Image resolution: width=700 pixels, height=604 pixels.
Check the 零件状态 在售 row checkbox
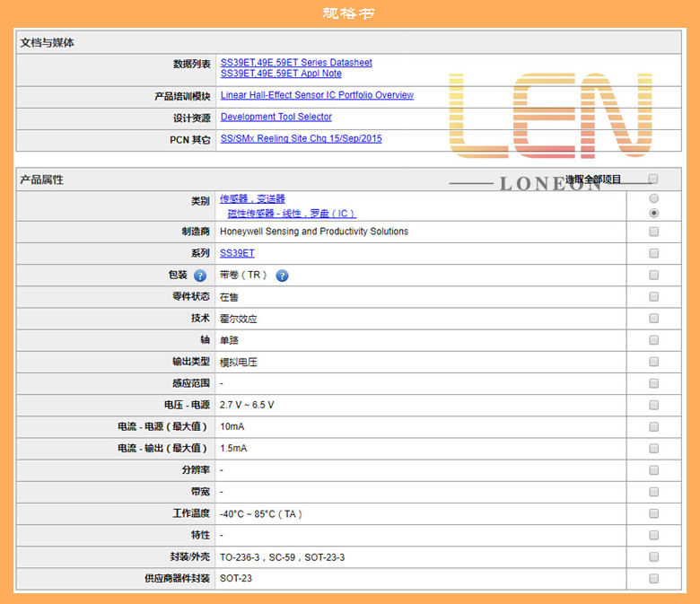(653, 296)
